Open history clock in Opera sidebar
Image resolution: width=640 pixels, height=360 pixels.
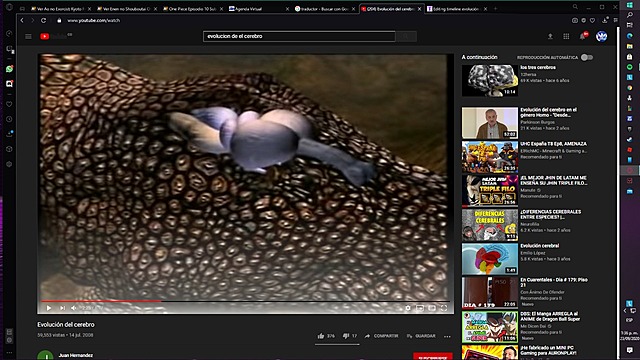point(9,119)
